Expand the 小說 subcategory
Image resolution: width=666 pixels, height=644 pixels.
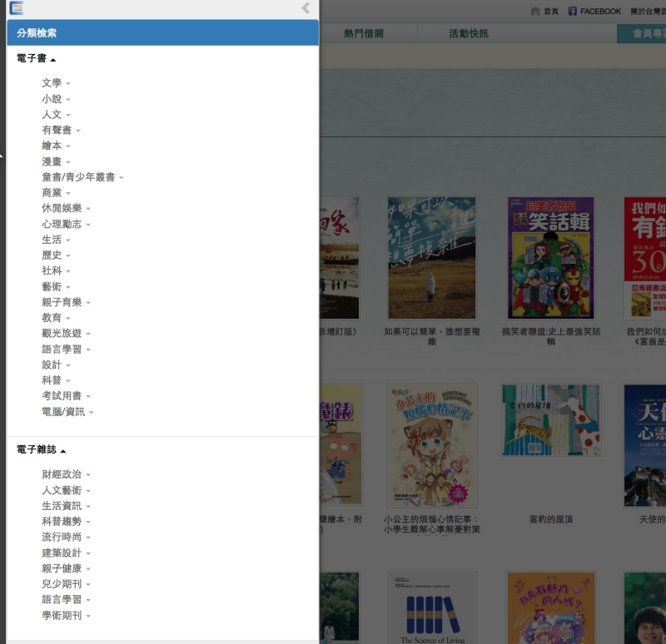[x=56, y=99]
